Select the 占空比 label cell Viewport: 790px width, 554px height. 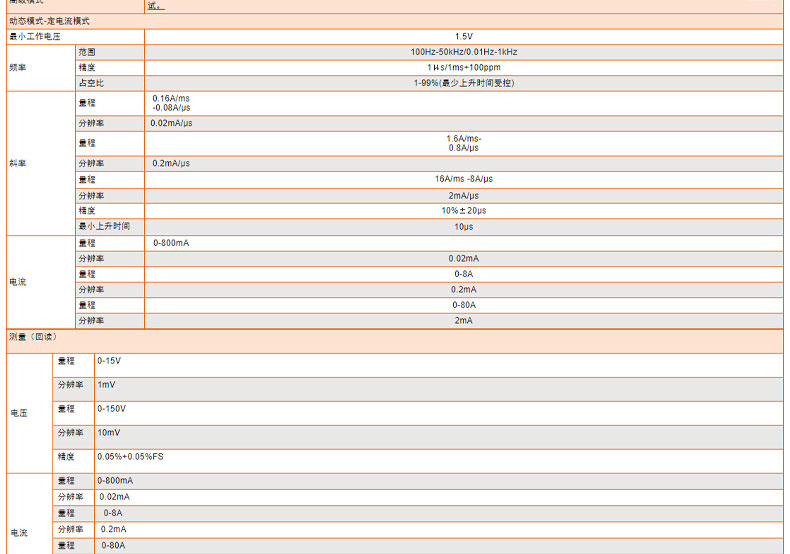(91, 83)
